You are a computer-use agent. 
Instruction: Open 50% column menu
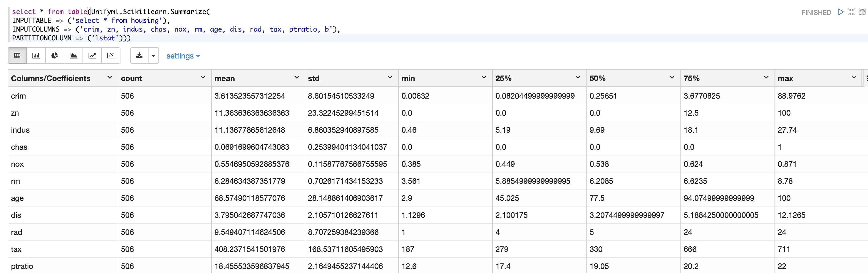click(x=672, y=77)
